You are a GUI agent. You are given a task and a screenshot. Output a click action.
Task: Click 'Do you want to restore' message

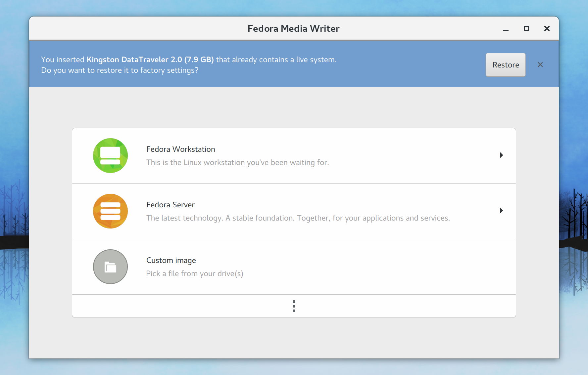click(x=120, y=70)
